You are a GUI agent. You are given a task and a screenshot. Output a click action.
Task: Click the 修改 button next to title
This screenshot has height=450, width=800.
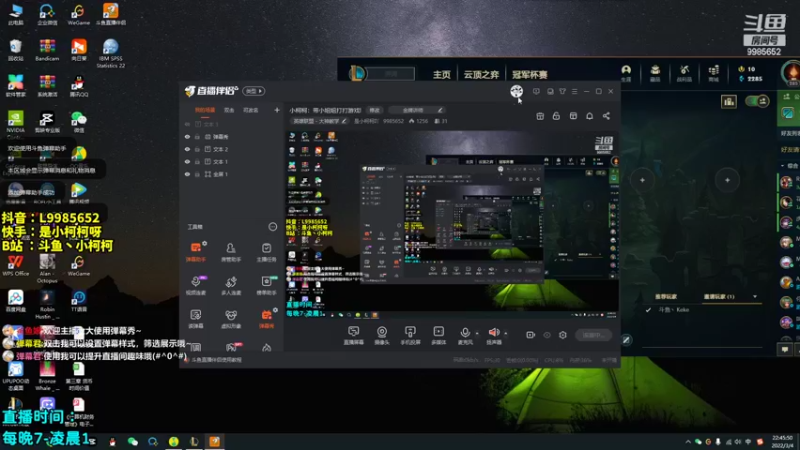tap(375, 110)
